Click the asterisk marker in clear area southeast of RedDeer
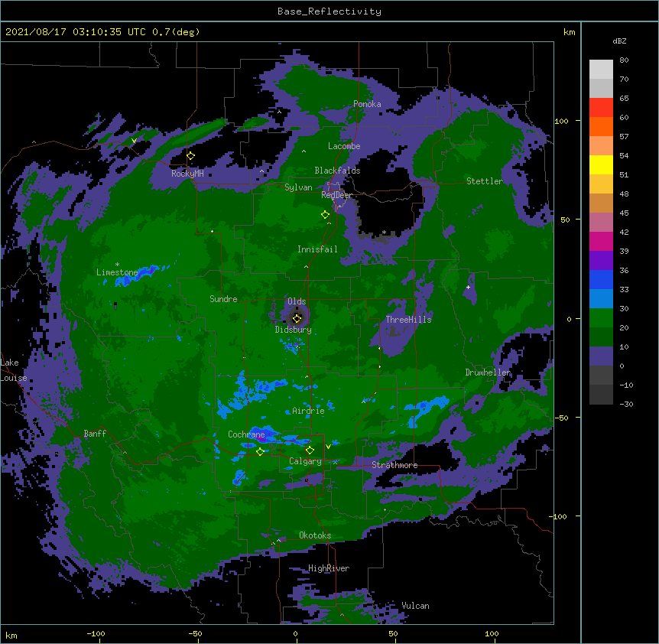 click(x=384, y=232)
